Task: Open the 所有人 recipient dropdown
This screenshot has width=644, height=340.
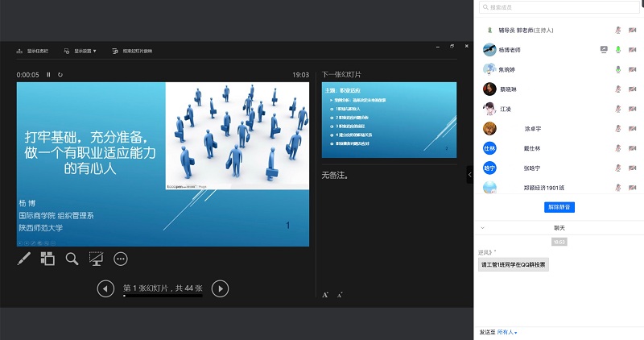Action: (x=507, y=332)
